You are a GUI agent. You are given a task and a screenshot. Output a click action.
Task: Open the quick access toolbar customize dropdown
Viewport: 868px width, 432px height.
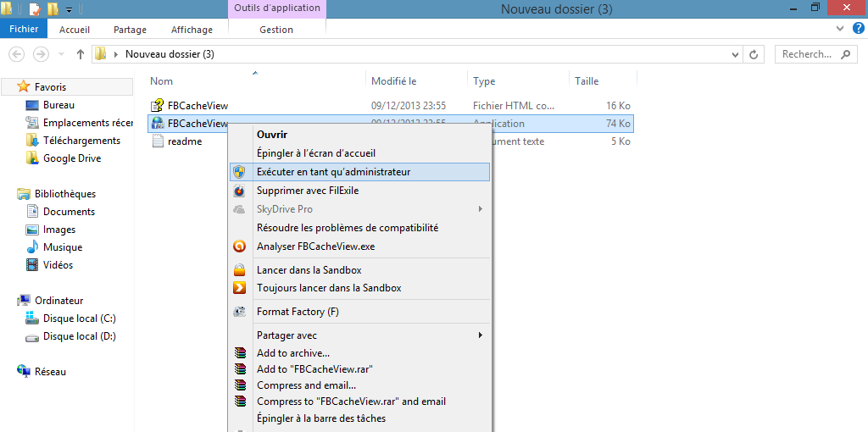70,9
